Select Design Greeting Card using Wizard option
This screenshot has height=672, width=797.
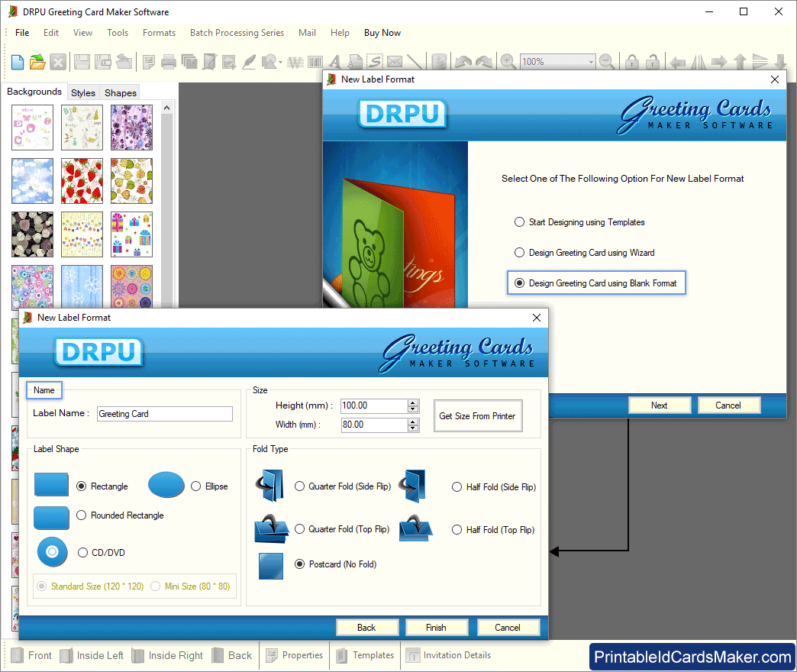click(x=585, y=253)
